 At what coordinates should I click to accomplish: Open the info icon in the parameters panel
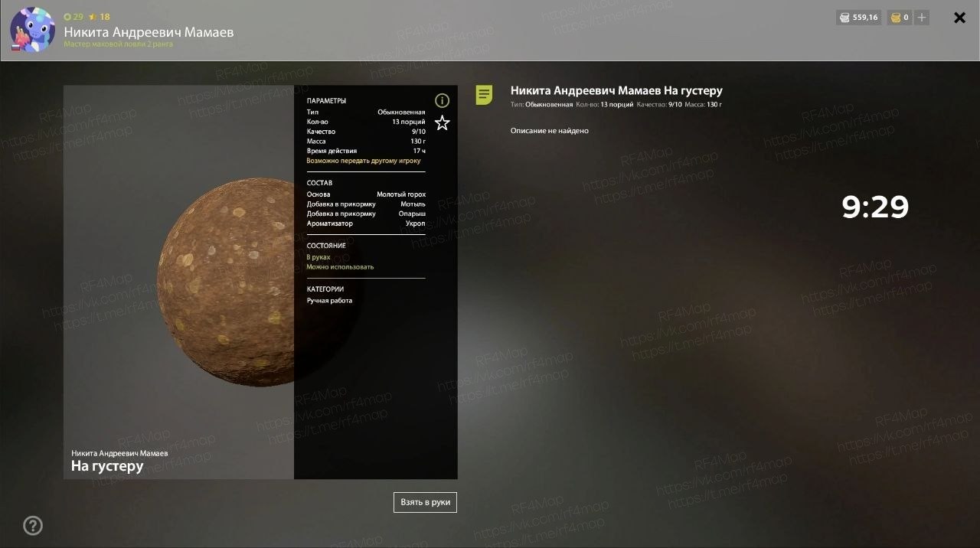tap(442, 100)
